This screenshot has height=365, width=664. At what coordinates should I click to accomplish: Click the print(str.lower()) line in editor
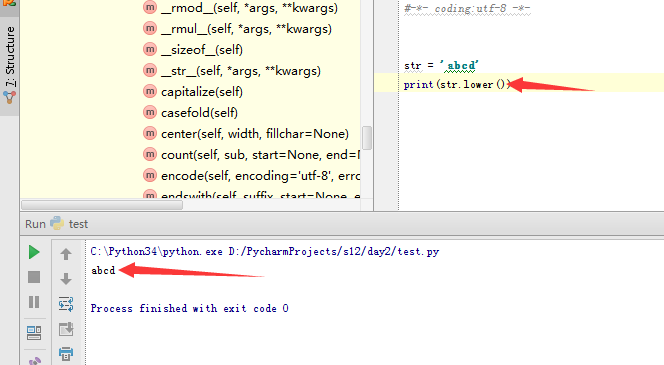click(458, 84)
